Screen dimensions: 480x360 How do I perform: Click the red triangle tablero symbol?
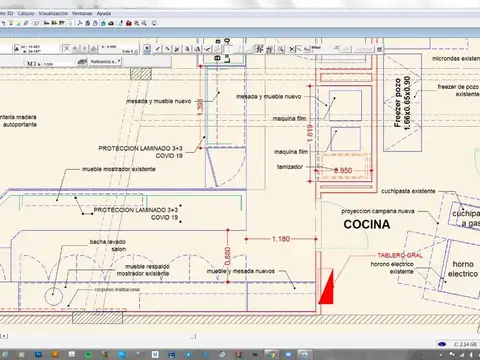[326, 287]
